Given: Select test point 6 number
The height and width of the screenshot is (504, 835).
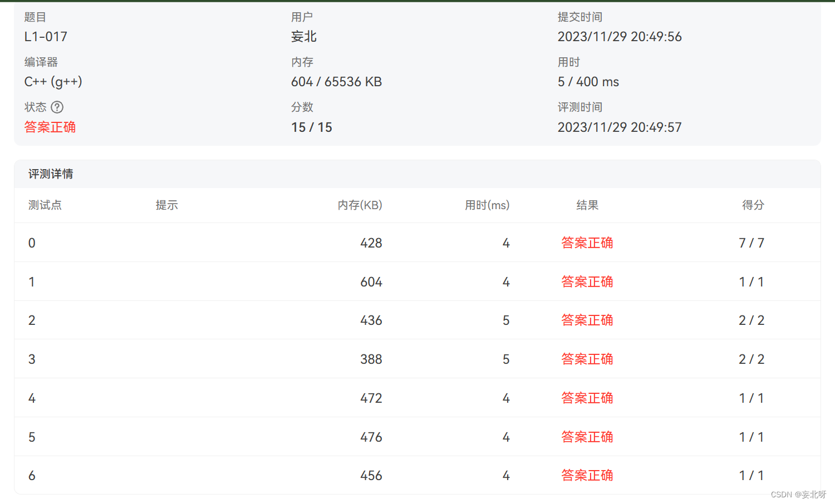Looking at the screenshot, I should coord(32,476).
